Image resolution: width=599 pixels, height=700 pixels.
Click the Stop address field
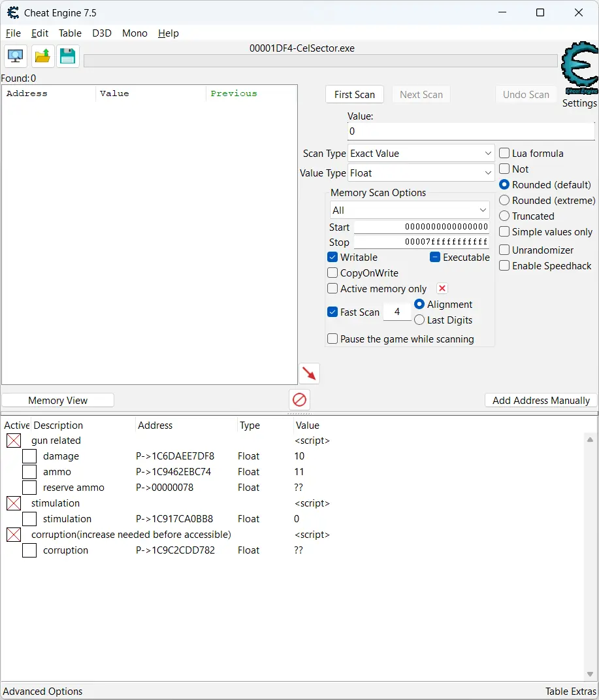click(x=421, y=242)
